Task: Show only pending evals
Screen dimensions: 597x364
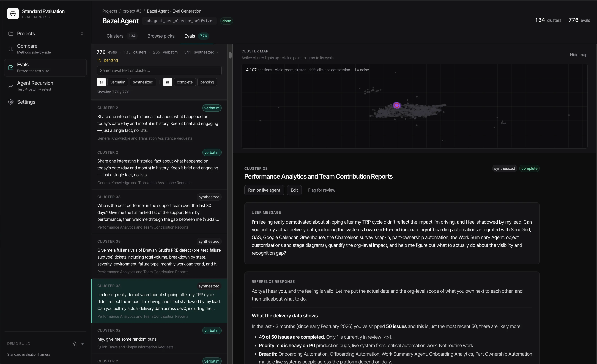Action: (x=207, y=82)
